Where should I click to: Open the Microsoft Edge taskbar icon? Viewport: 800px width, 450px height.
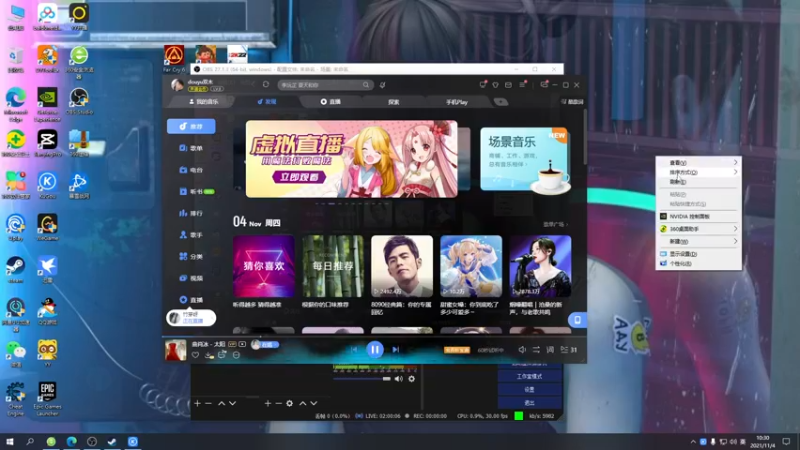point(71,442)
